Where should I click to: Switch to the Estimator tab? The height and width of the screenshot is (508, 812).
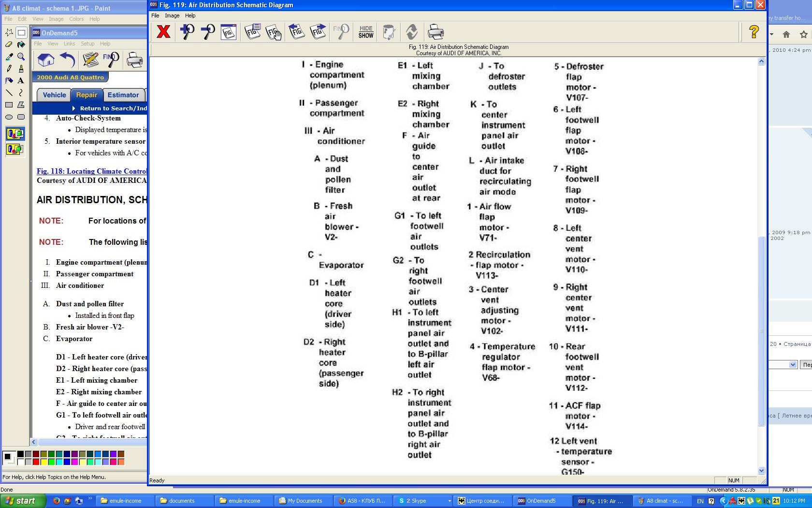[123, 95]
